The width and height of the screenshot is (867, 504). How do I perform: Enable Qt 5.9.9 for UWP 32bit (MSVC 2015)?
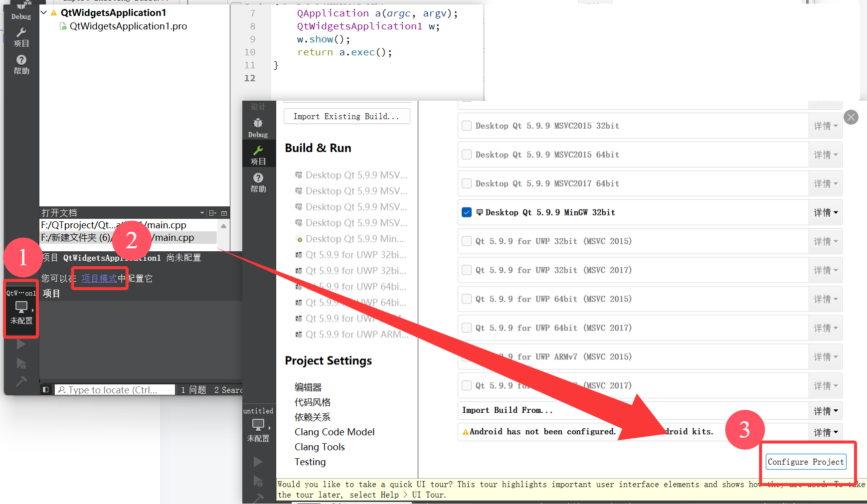coord(467,241)
